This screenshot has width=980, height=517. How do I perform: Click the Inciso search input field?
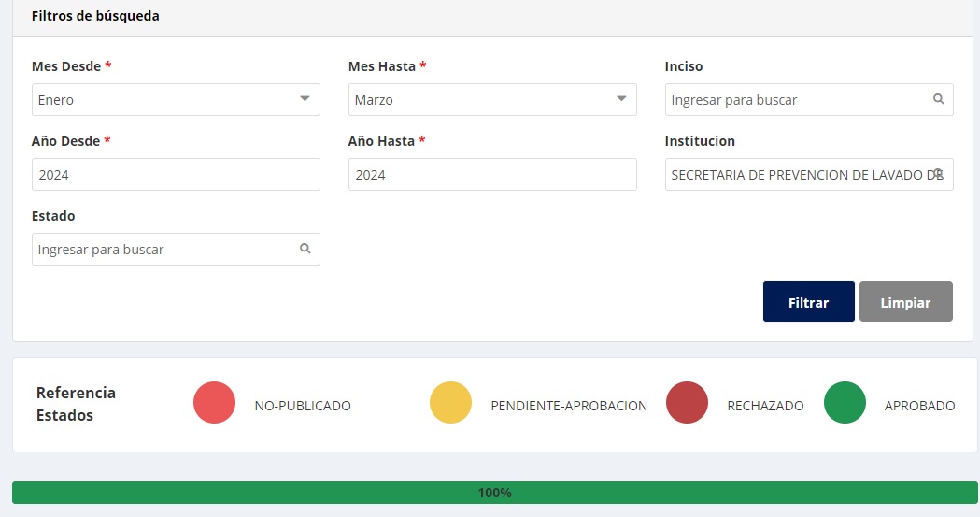[809, 99]
